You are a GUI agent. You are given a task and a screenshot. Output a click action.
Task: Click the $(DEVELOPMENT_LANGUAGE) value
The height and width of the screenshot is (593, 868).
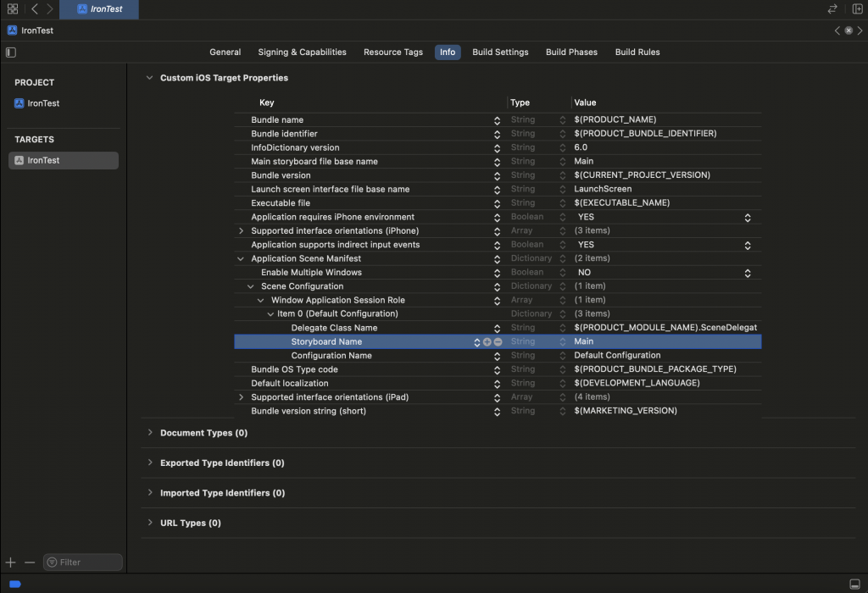[x=637, y=383]
